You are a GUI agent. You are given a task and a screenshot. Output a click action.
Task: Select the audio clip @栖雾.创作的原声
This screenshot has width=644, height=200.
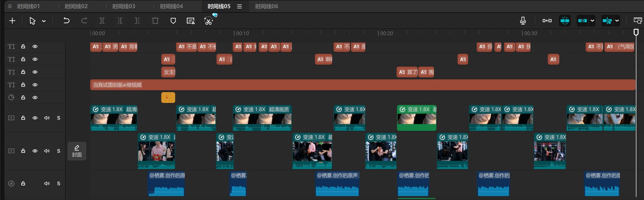[337, 184]
